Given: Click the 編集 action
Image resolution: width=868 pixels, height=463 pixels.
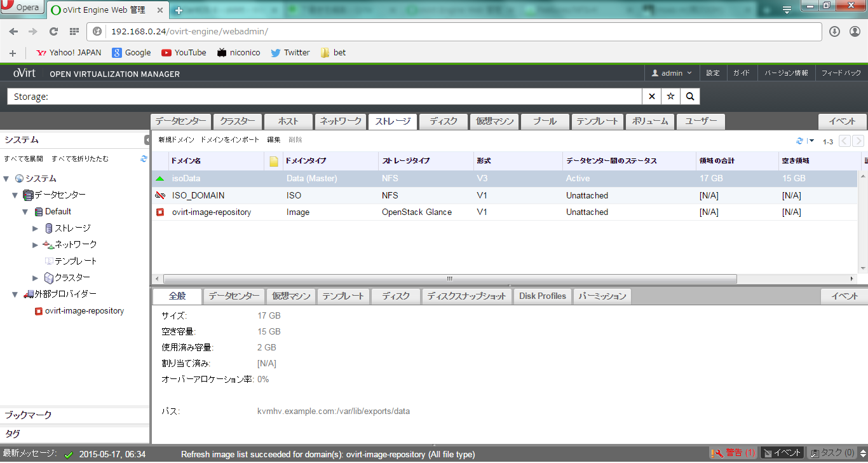Looking at the screenshot, I should coord(273,140).
